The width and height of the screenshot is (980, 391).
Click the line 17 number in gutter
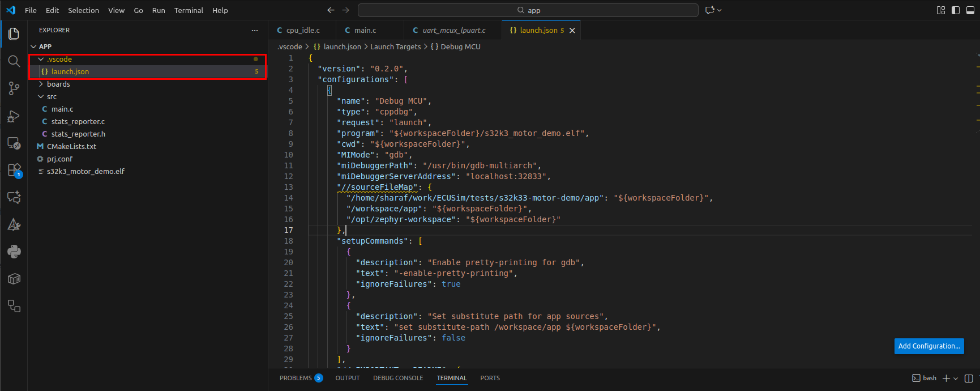[289, 230]
